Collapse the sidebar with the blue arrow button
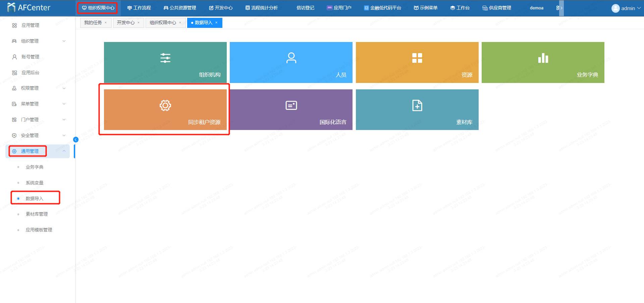This screenshot has height=303, width=644. [76, 140]
